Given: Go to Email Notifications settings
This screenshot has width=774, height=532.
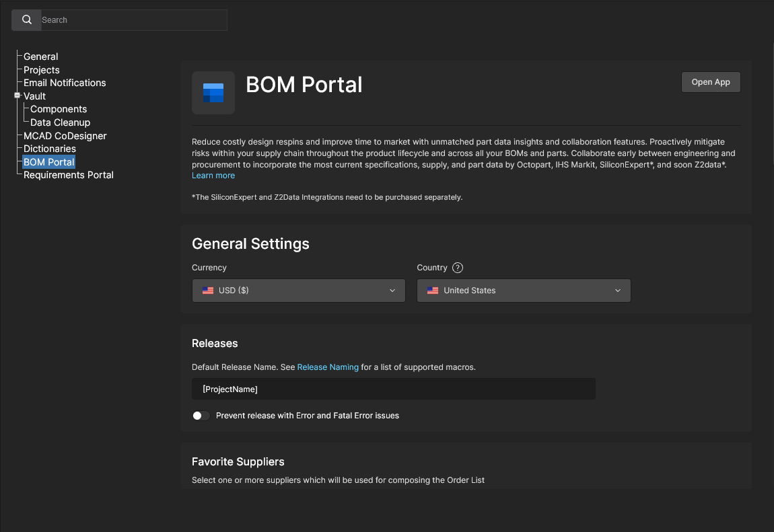Looking at the screenshot, I should tap(65, 83).
